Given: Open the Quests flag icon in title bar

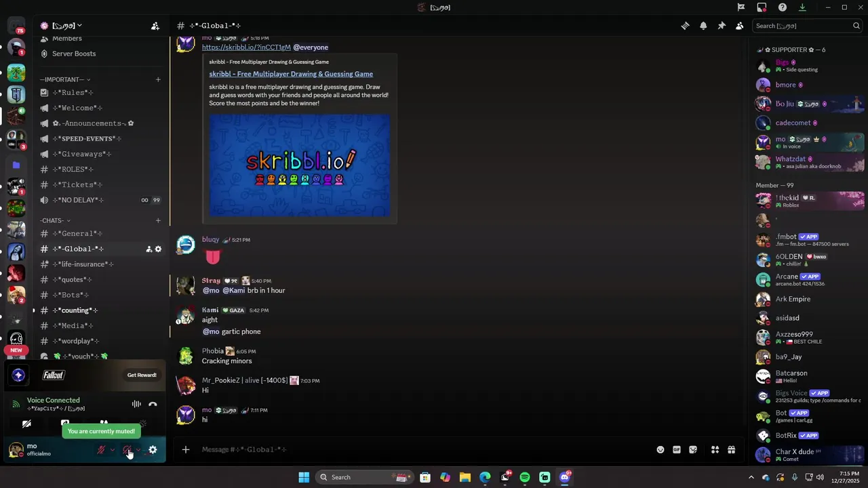Looking at the screenshot, I should 741,7.
